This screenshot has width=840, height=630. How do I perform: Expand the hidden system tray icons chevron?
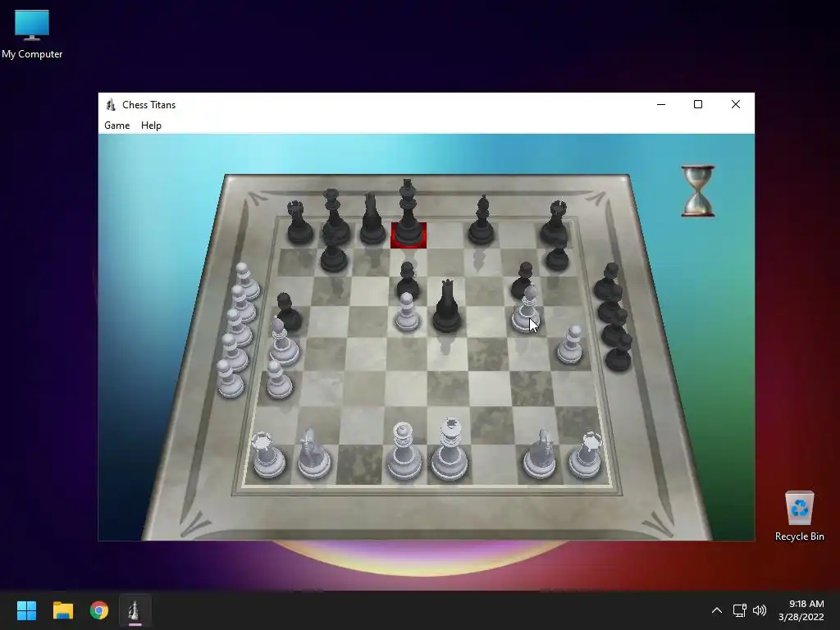pyautogui.click(x=716, y=610)
